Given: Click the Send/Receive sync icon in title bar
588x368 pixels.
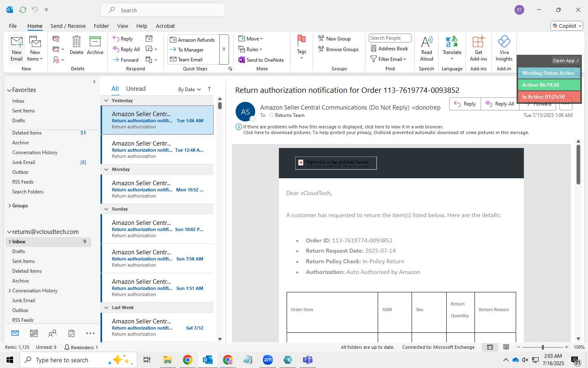Looking at the screenshot, I should [x=23, y=9].
